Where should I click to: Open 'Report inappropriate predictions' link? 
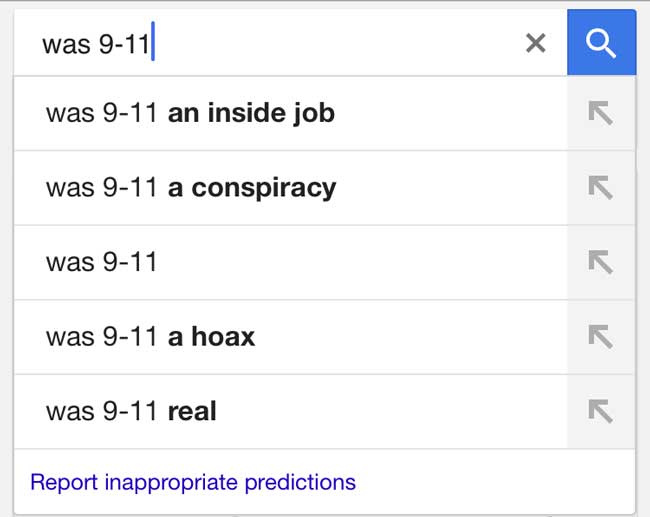tap(193, 482)
